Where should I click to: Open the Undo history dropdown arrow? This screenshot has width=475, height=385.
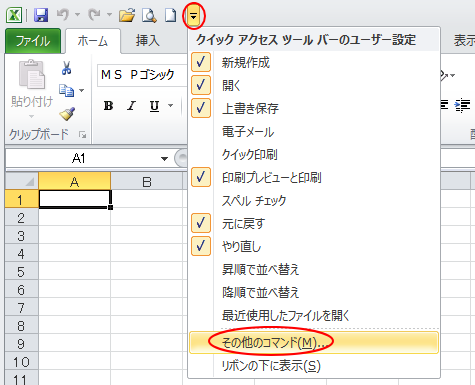[78, 15]
